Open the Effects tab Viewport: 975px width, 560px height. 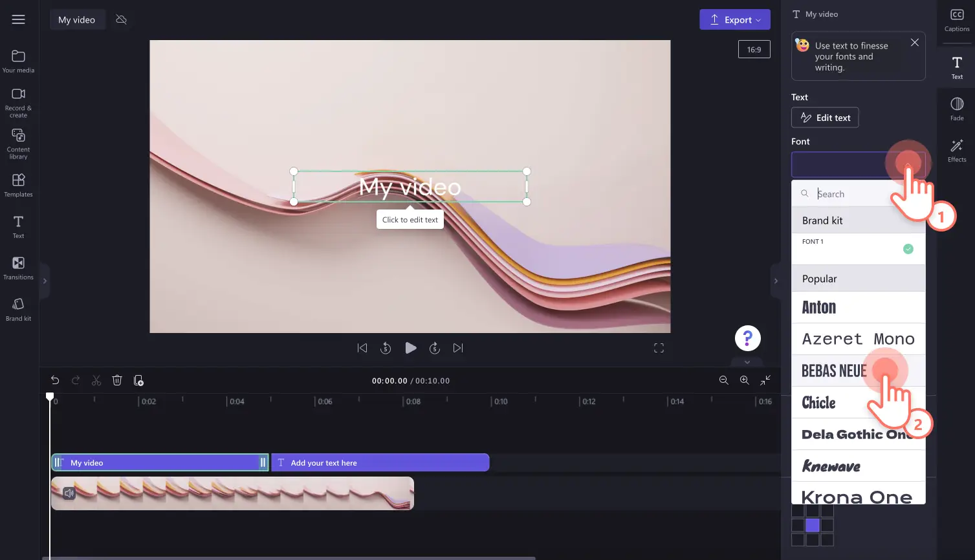[957, 150]
